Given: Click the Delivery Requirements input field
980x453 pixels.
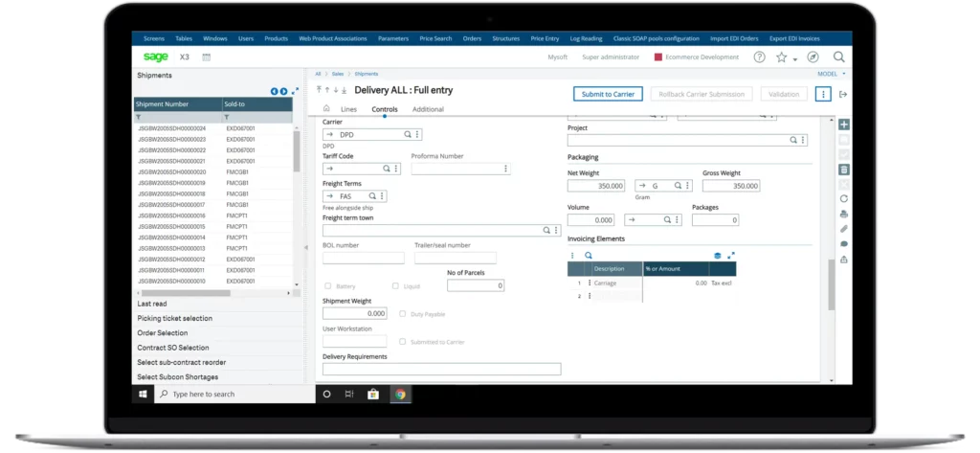Looking at the screenshot, I should (441, 369).
